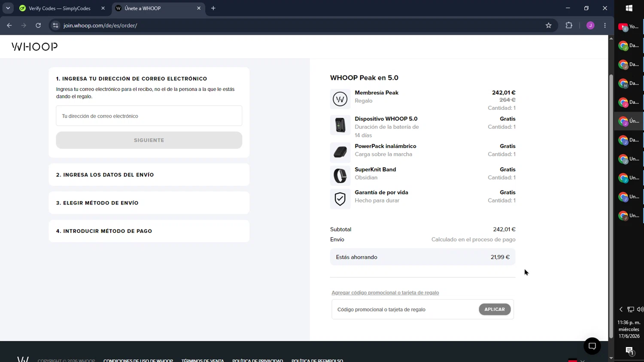Click the Garantía de por vida shield icon
Screen dimensions: 644x362
pos(340,199)
